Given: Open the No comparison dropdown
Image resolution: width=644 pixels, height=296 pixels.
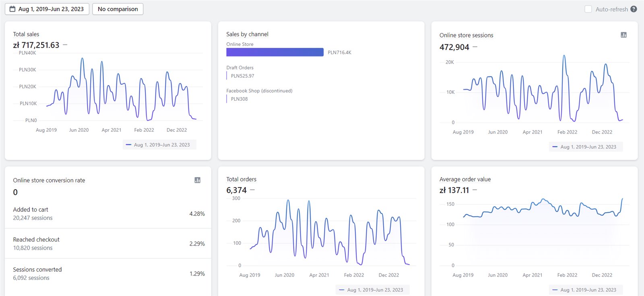Looking at the screenshot, I should click(x=118, y=9).
